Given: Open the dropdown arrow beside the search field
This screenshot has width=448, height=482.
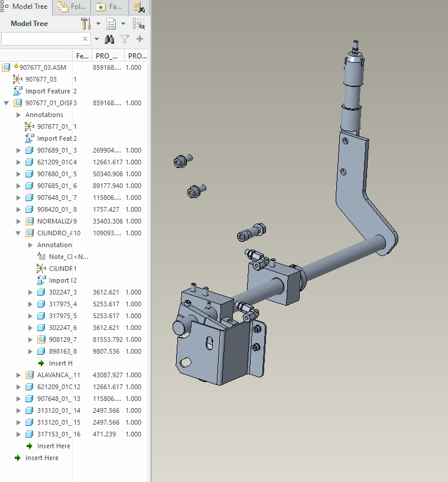Looking at the screenshot, I should [x=97, y=39].
